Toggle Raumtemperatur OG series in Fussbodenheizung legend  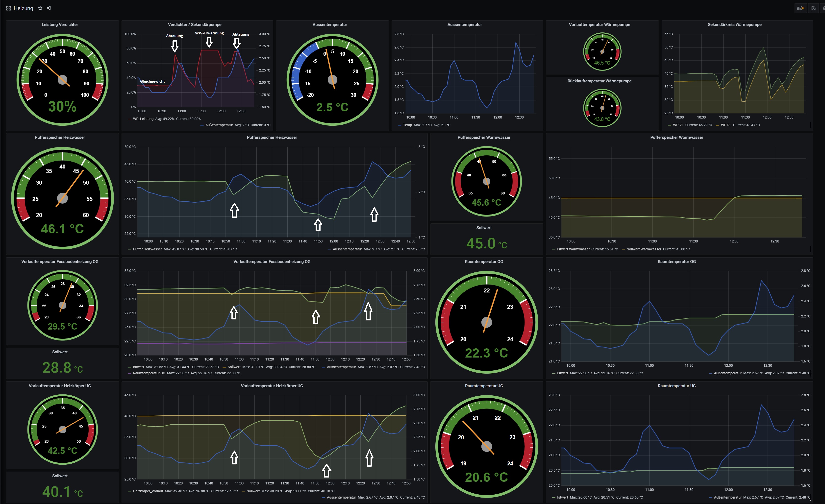coord(149,373)
